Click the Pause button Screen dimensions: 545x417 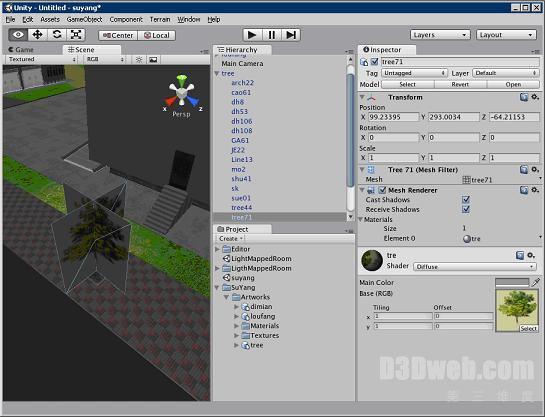click(x=271, y=35)
